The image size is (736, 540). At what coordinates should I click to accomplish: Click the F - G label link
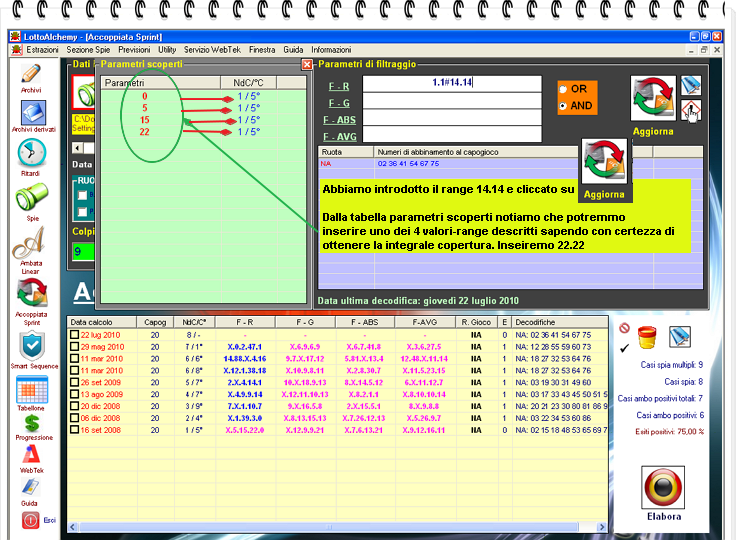pos(339,103)
